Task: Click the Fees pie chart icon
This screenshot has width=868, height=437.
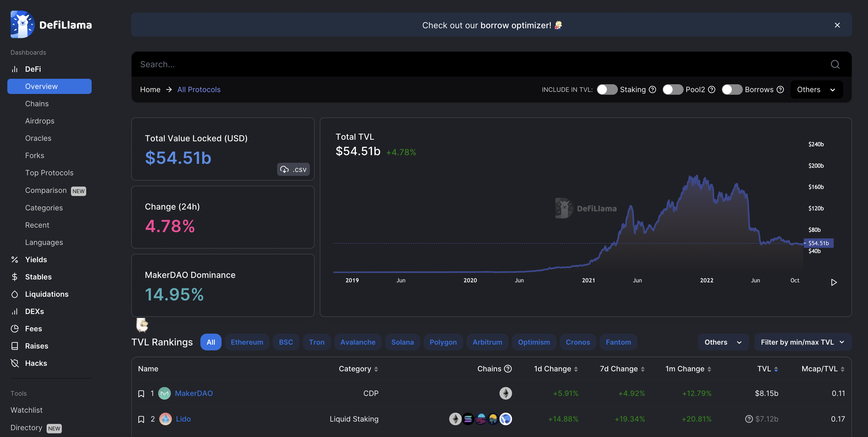Action: point(14,329)
